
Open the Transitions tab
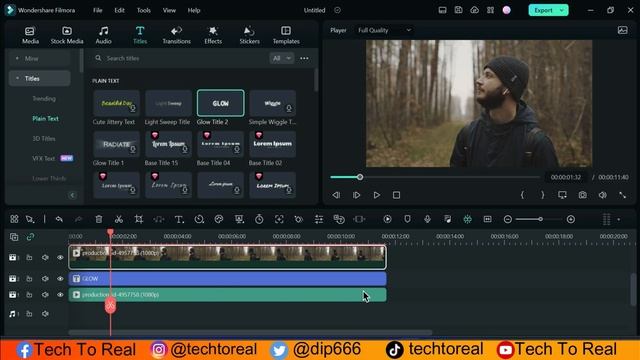(x=176, y=35)
